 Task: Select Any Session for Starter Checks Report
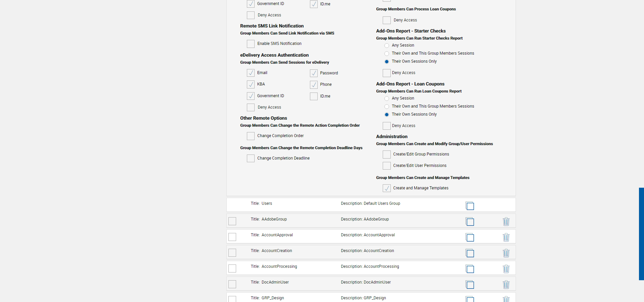(x=387, y=46)
